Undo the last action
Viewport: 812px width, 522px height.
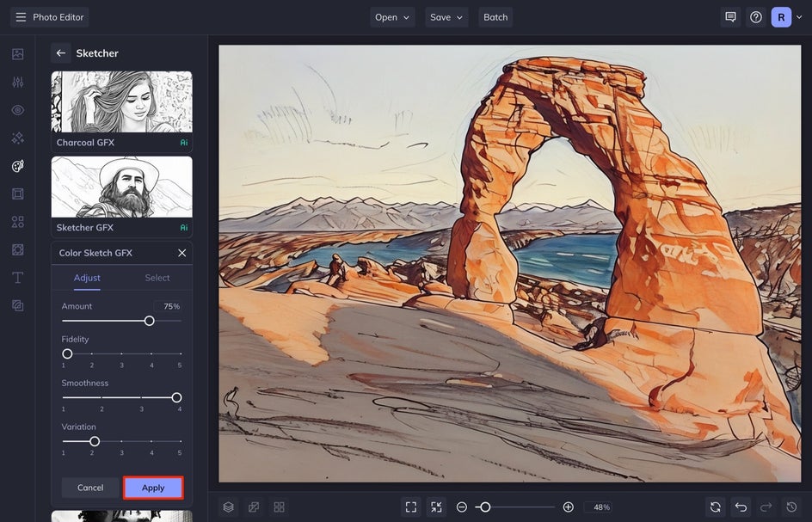pos(741,507)
